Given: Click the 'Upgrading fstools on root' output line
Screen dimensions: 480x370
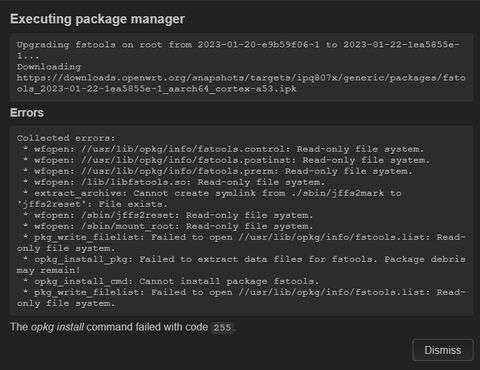Looking at the screenshot, I should [x=238, y=50].
